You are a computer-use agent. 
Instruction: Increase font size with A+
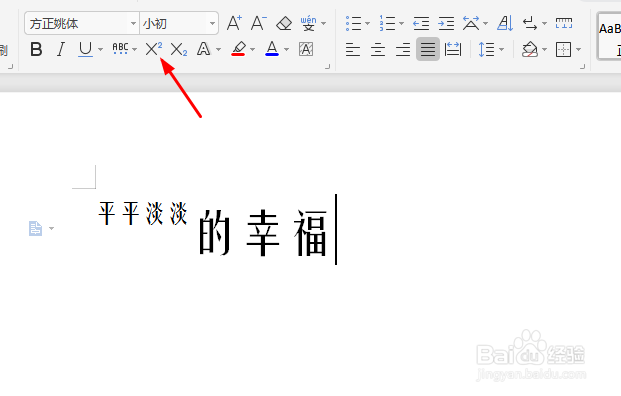point(234,23)
